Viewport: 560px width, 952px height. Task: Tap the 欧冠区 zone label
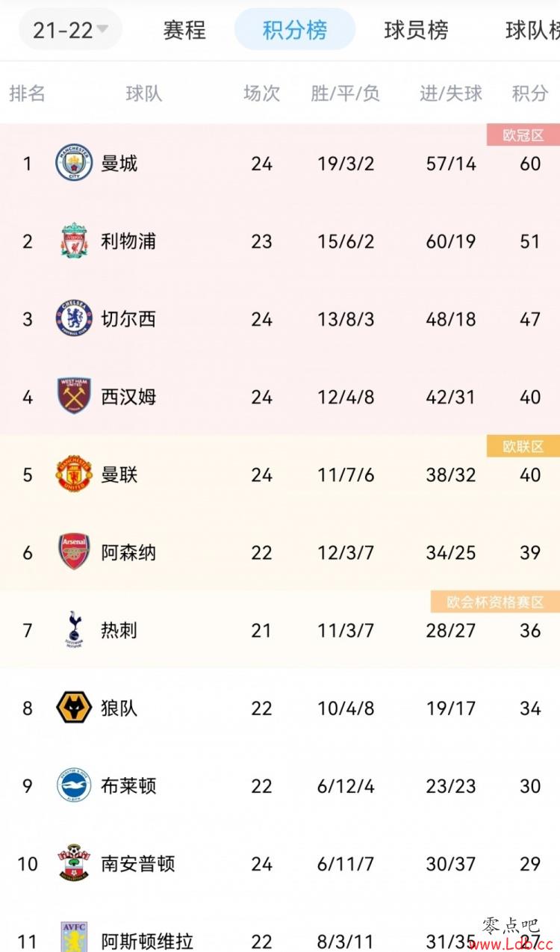(523, 135)
